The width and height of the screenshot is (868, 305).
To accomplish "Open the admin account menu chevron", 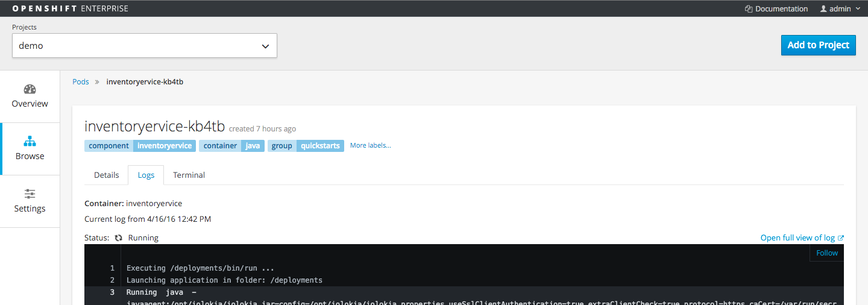I will (x=858, y=9).
